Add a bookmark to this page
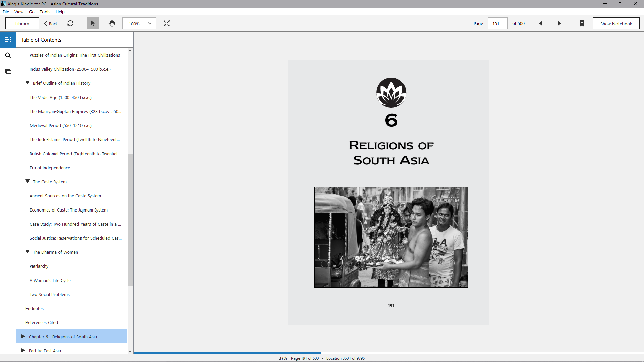Screen dimensions: 644x362 pyautogui.click(x=582, y=24)
